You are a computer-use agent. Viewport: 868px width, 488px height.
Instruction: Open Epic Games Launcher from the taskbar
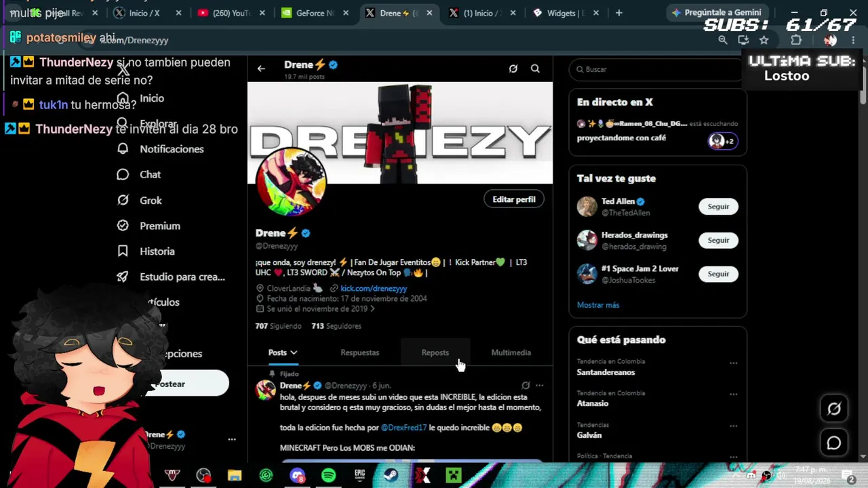point(359,476)
